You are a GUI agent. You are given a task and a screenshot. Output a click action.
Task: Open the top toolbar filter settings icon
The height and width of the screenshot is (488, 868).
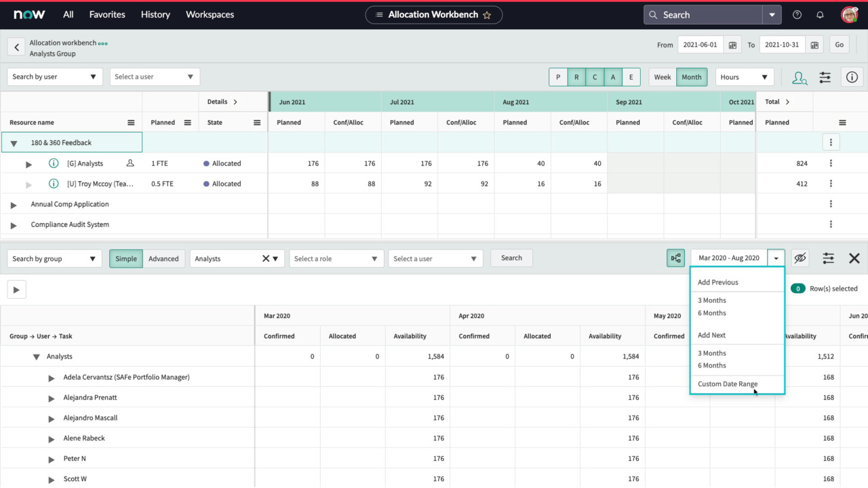825,77
